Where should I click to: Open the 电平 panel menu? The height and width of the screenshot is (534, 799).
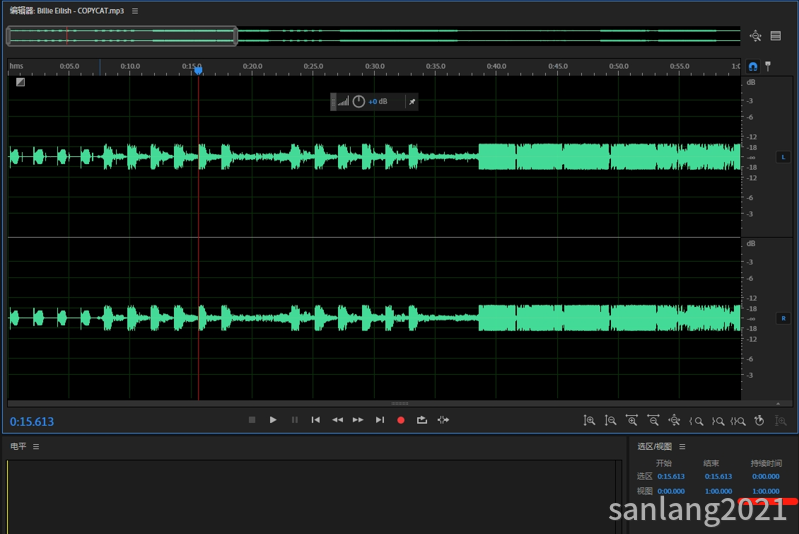36,446
